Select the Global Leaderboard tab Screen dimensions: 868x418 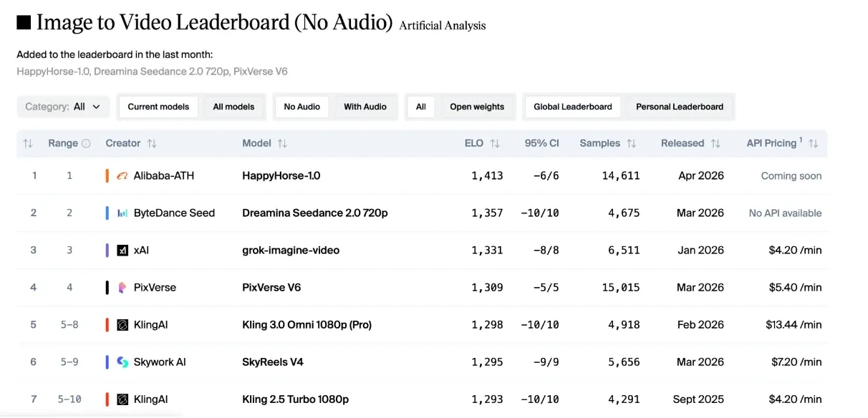pos(573,107)
